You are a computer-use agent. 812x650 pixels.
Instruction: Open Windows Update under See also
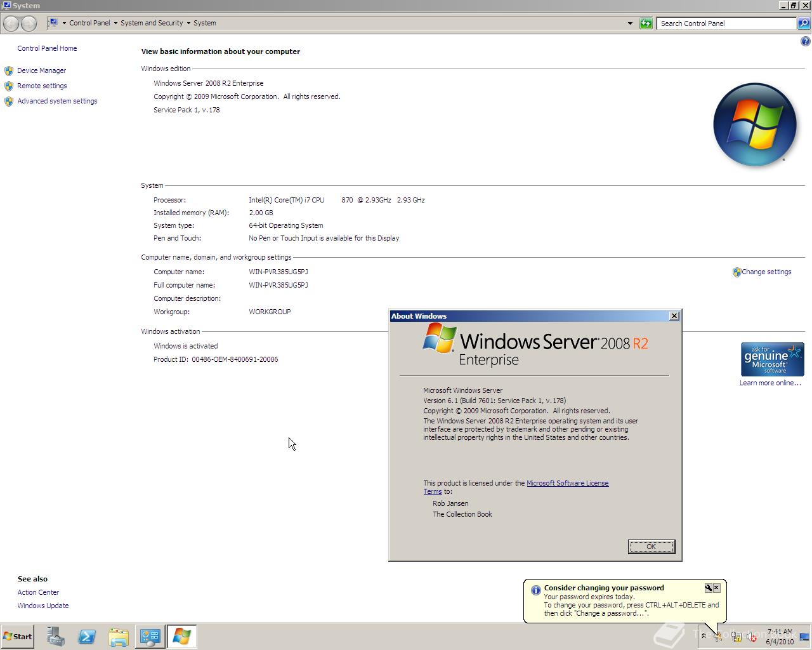[43, 606]
